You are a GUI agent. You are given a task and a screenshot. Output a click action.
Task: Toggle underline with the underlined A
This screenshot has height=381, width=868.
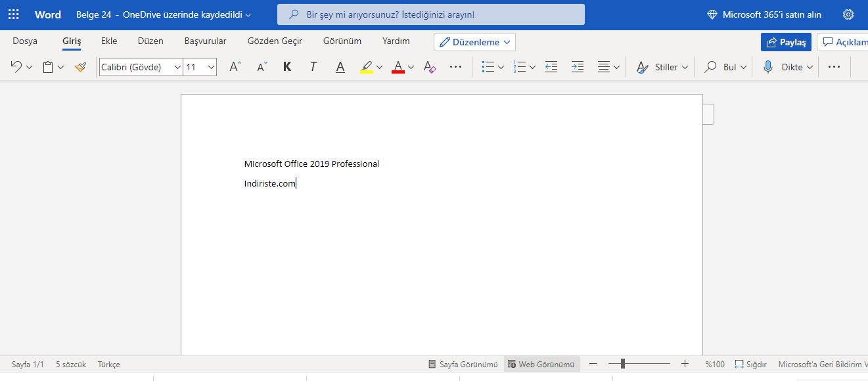tap(340, 67)
